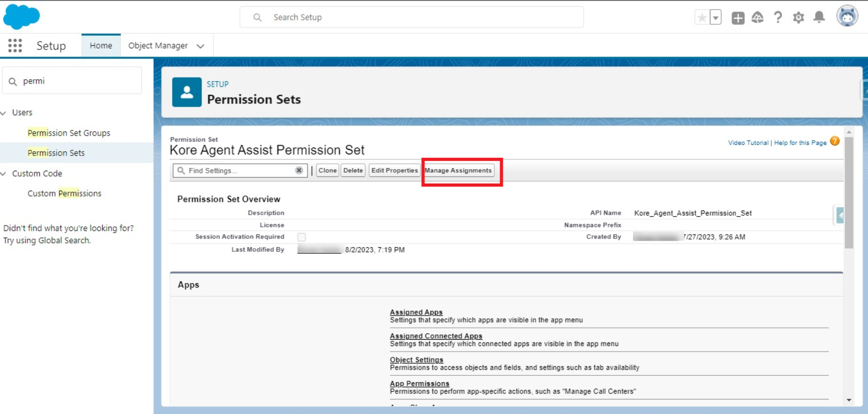
Task: Open the global actions plus icon
Action: 738,18
